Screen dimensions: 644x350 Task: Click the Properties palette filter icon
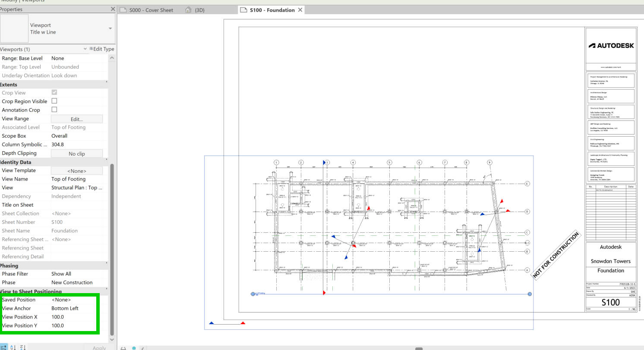point(3,347)
